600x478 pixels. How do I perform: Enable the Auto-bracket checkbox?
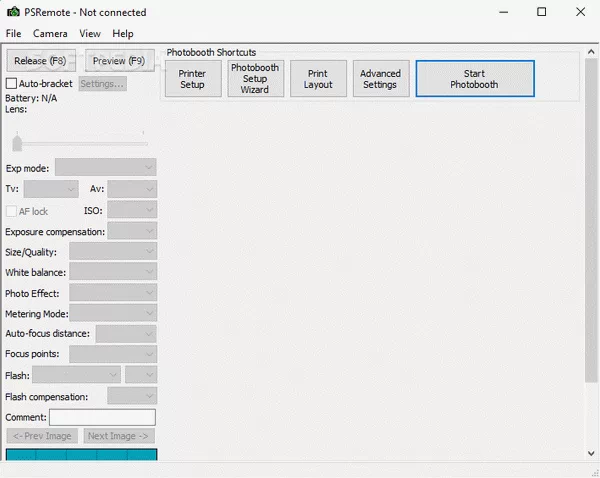coord(11,83)
